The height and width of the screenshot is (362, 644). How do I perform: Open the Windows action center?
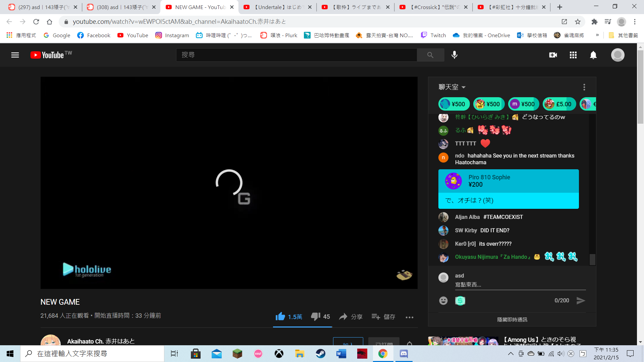630,354
